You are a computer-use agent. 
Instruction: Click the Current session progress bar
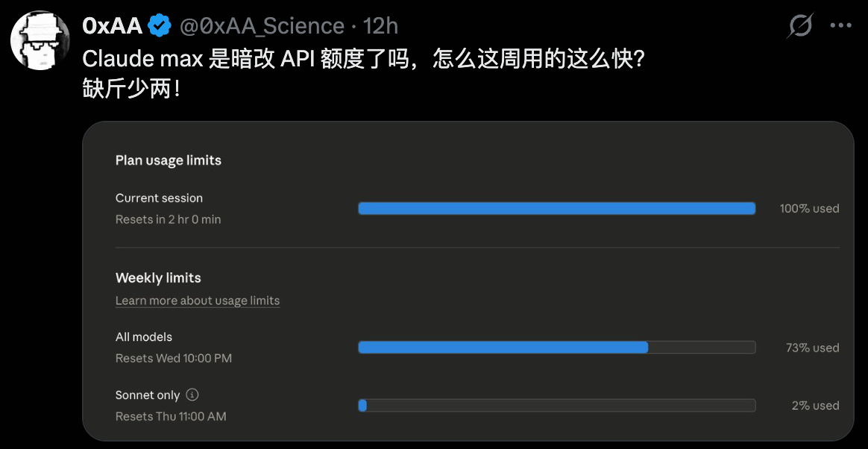[x=557, y=208]
